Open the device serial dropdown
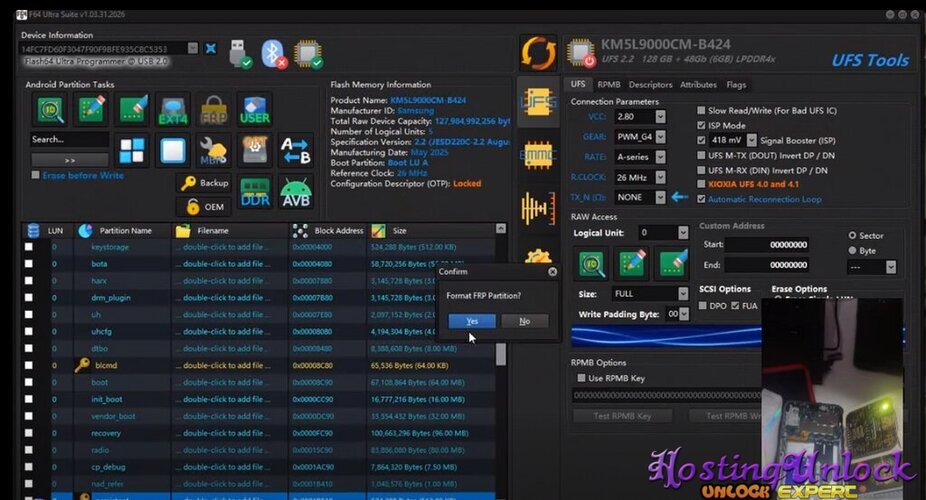This screenshot has height=500, width=926. 193,48
